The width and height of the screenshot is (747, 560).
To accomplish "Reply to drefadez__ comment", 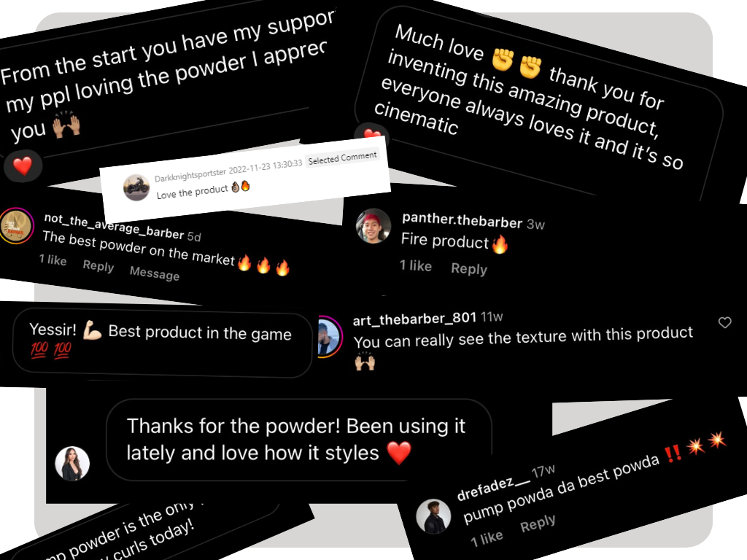I will click(x=538, y=523).
